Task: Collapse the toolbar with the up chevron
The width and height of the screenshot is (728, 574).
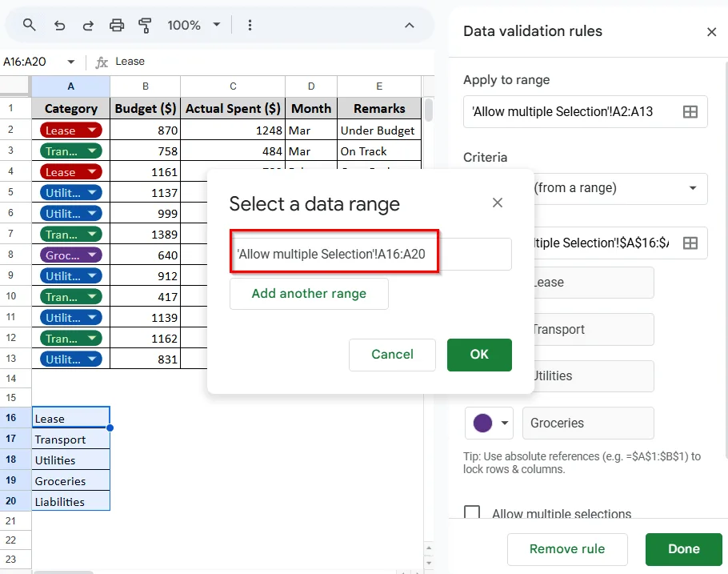Action: pyautogui.click(x=409, y=26)
